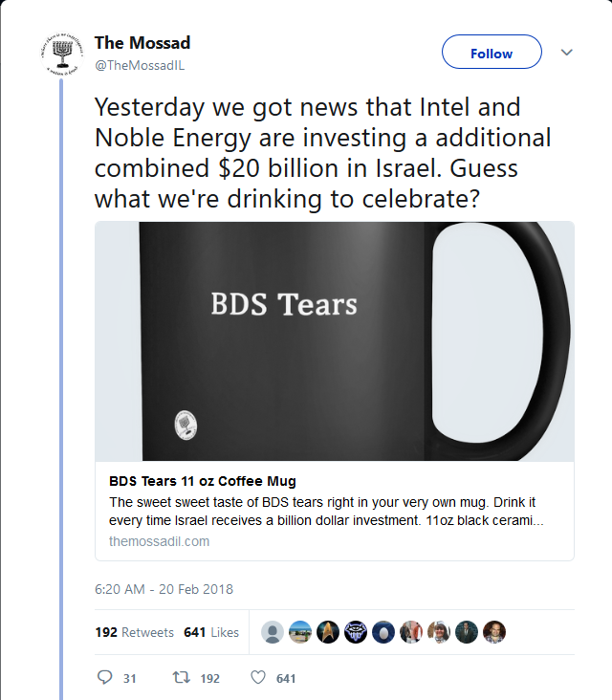Click the retweet arrows icon

179,678
